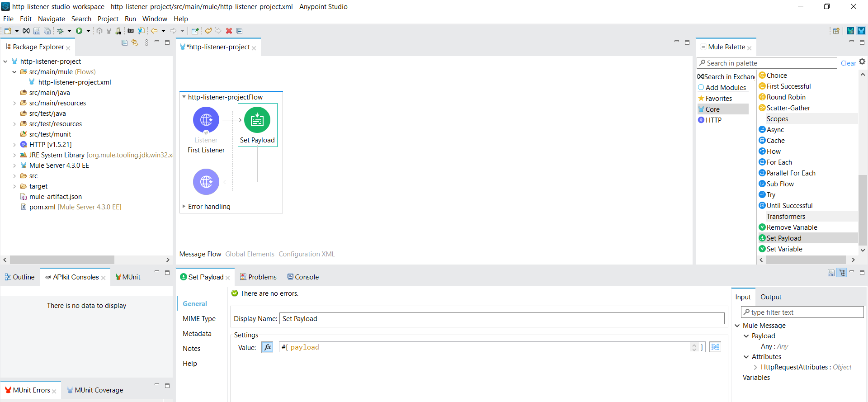Click Add Modules in the palette
The image size is (868, 402).
(726, 88)
